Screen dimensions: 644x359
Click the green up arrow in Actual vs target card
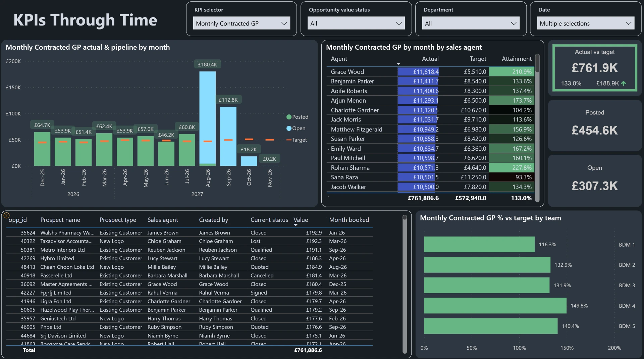tap(624, 84)
